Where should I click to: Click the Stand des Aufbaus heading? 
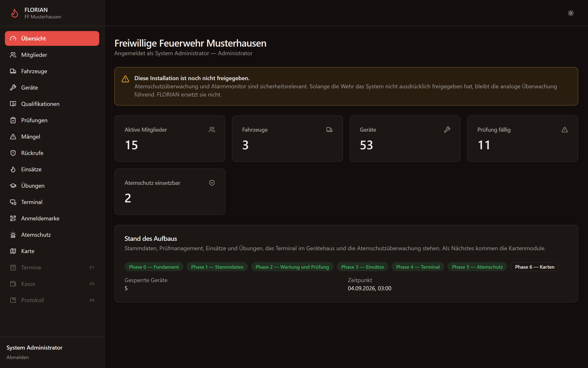tap(151, 239)
